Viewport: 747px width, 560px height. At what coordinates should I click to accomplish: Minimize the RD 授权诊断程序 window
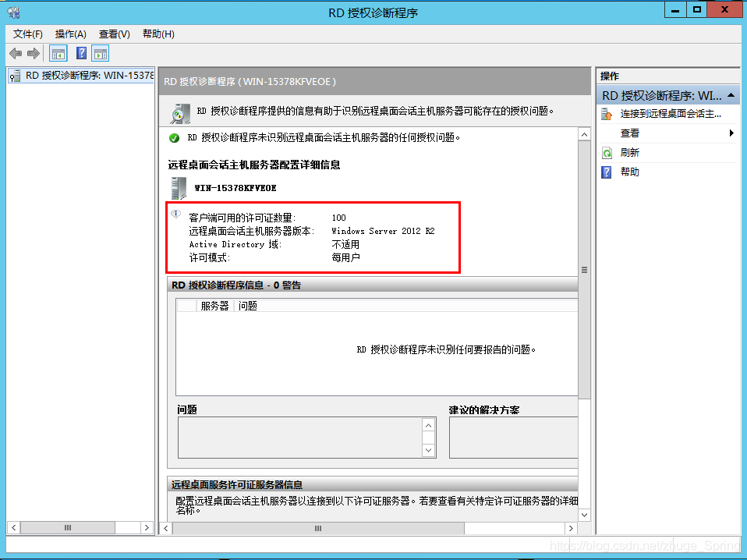point(675,9)
